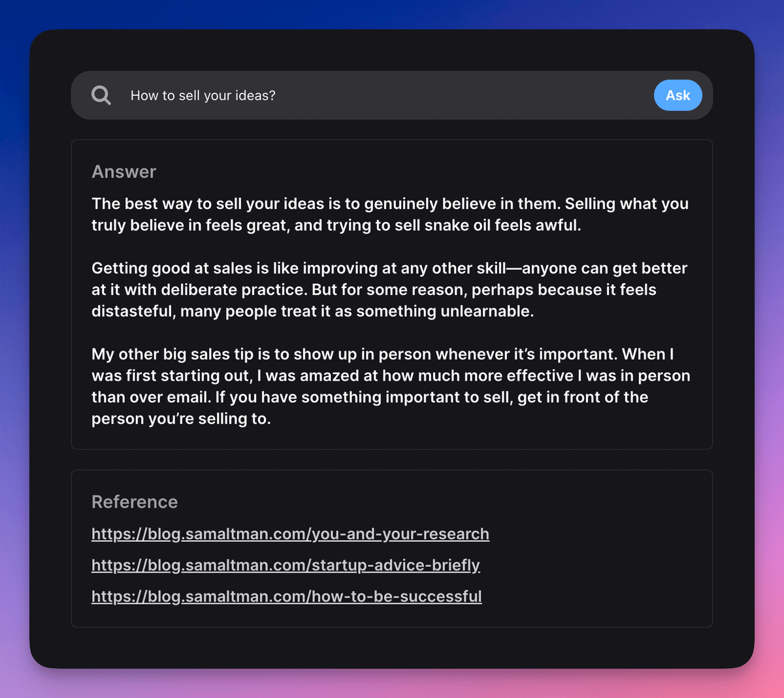Viewport: 784px width, 698px height.
Task: Select the paragraph starting 'Getting good at sales'
Action: [389, 289]
